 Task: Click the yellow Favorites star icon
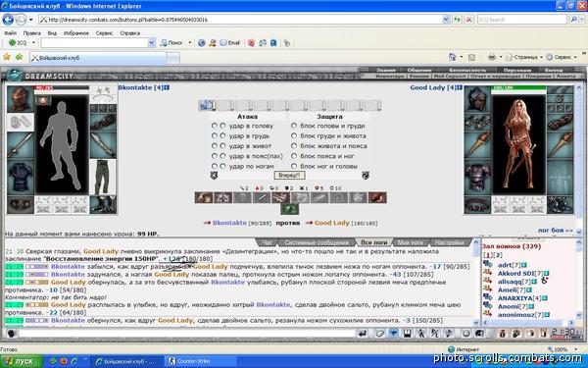point(7,57)
